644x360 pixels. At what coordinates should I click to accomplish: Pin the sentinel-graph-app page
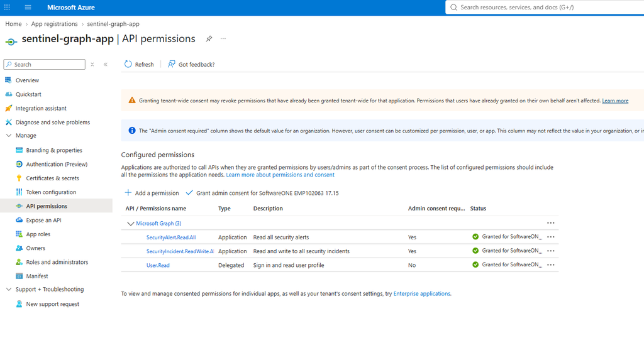[x=209, y=38]
